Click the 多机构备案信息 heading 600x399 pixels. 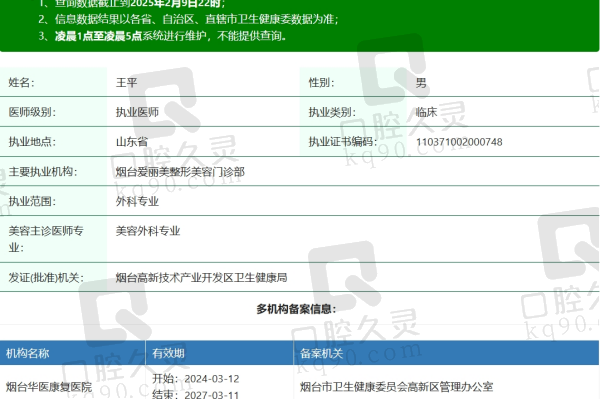point(296,309)
